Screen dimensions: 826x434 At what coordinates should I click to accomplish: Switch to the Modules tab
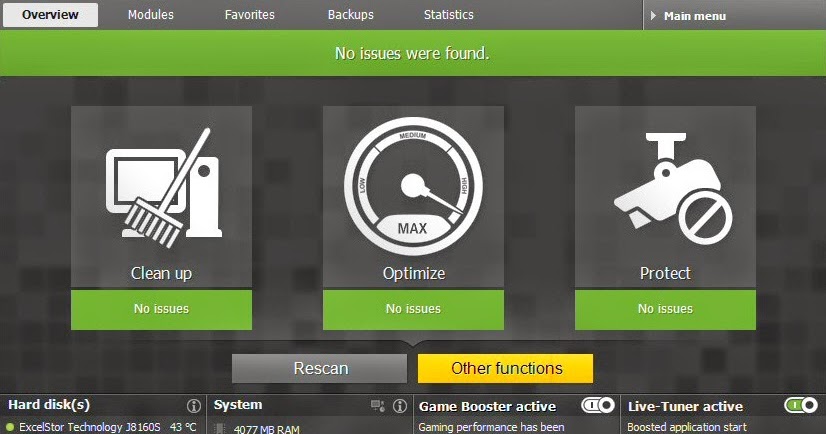(x=151, y=15)
